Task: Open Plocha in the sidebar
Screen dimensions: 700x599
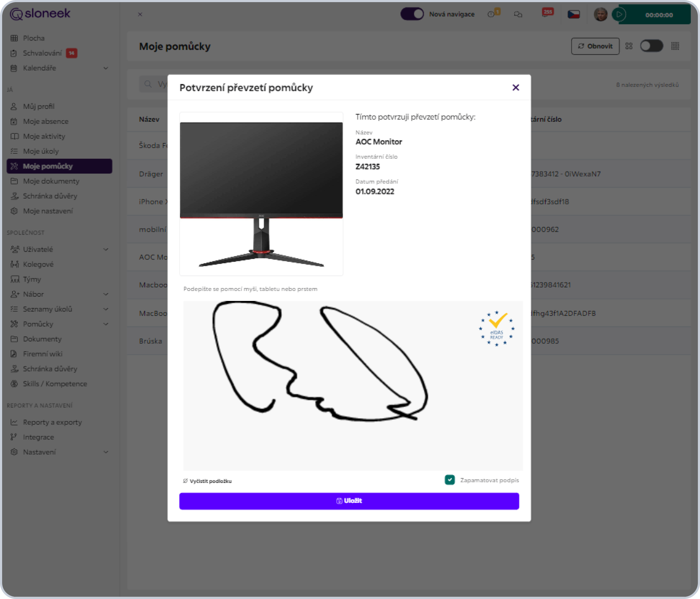Action: [x=34, y=38]
